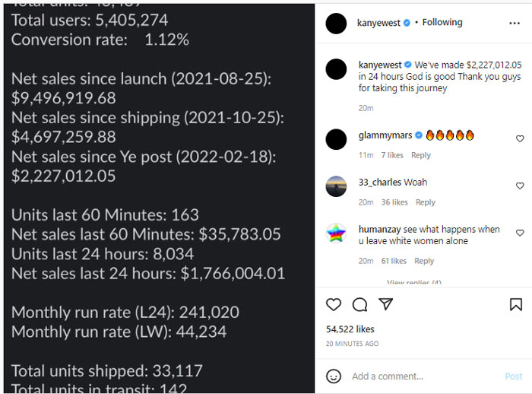532x394 pixels.
Task: Reply to glammymars comment
Action: click(x=420, y=155)
